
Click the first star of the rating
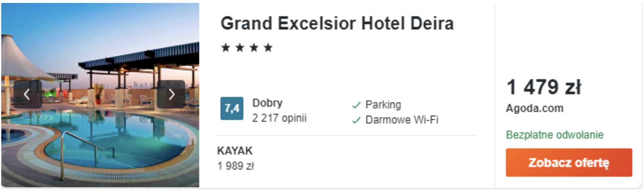[226, 47]
